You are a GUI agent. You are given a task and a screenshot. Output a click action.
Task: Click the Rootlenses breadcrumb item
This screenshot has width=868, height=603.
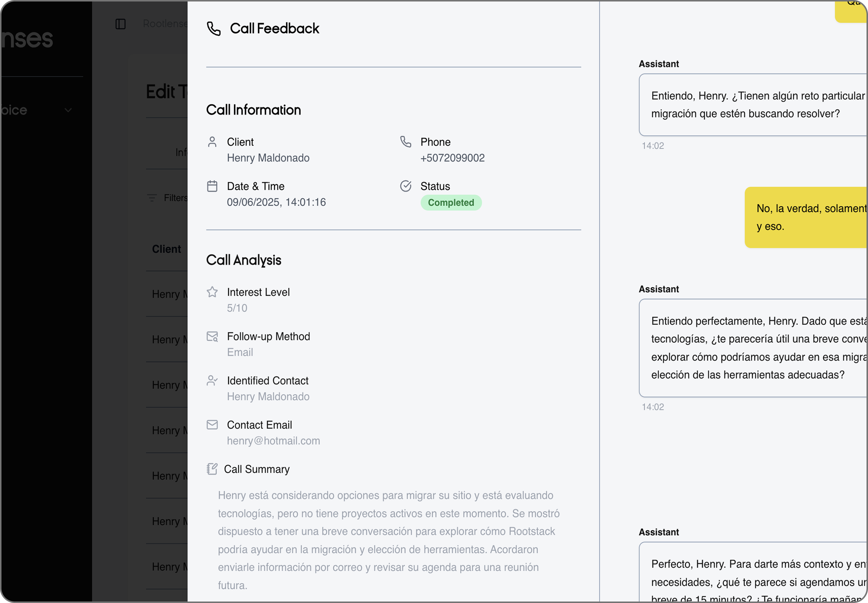165,24
